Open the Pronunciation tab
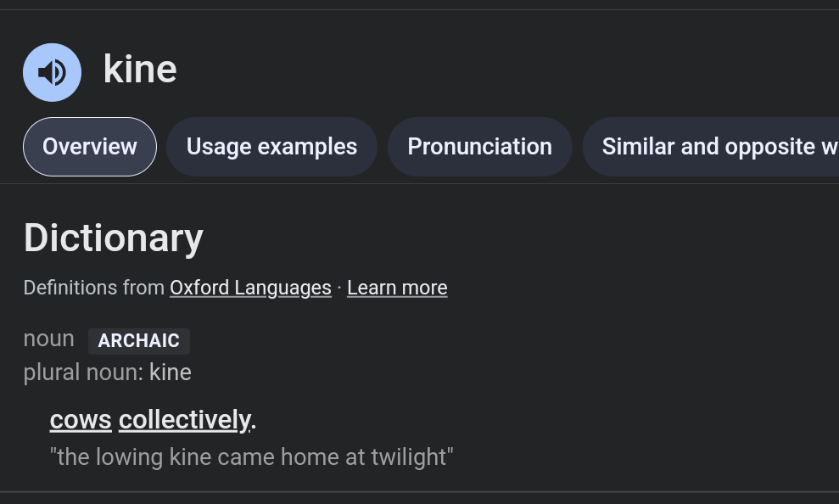 [479, 147]
